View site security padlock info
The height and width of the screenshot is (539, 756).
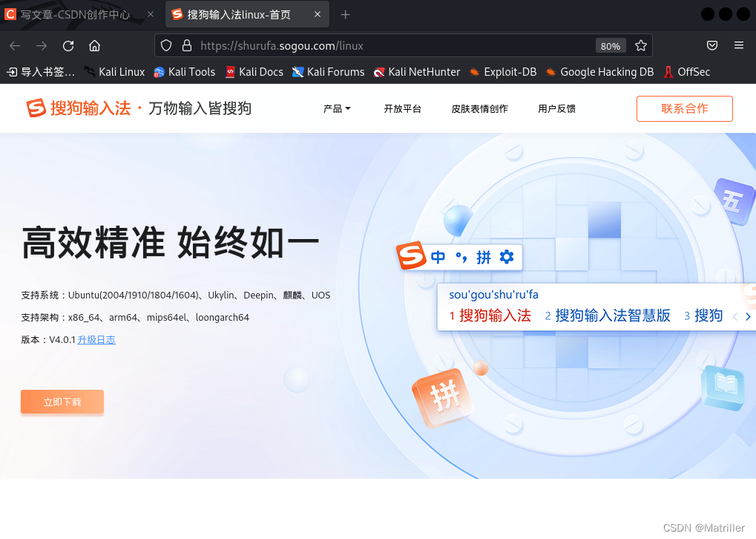click(187, 46)
